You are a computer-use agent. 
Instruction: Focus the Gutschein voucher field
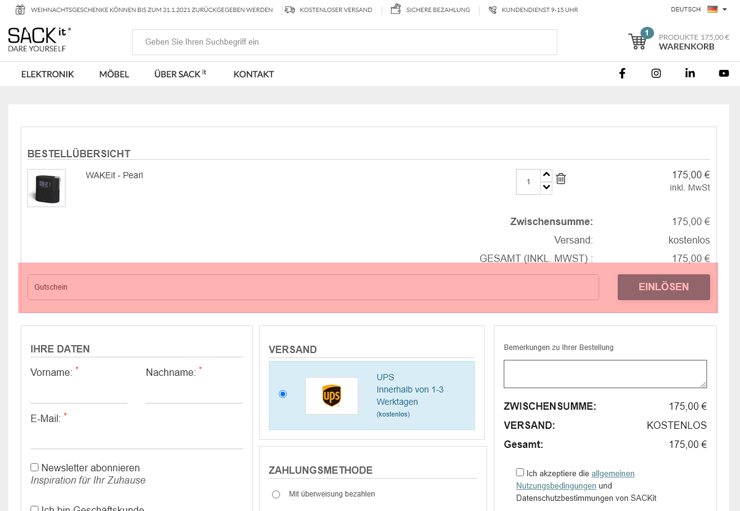313,287
